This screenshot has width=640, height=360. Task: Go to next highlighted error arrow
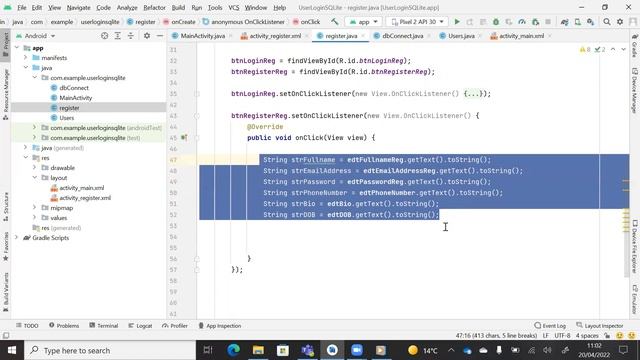623,49
